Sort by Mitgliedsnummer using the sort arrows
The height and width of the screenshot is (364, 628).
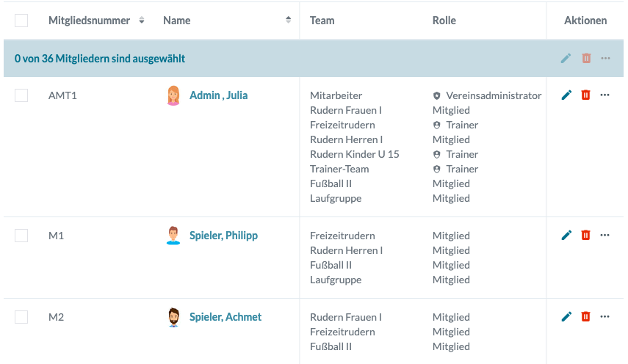(142, 21)
